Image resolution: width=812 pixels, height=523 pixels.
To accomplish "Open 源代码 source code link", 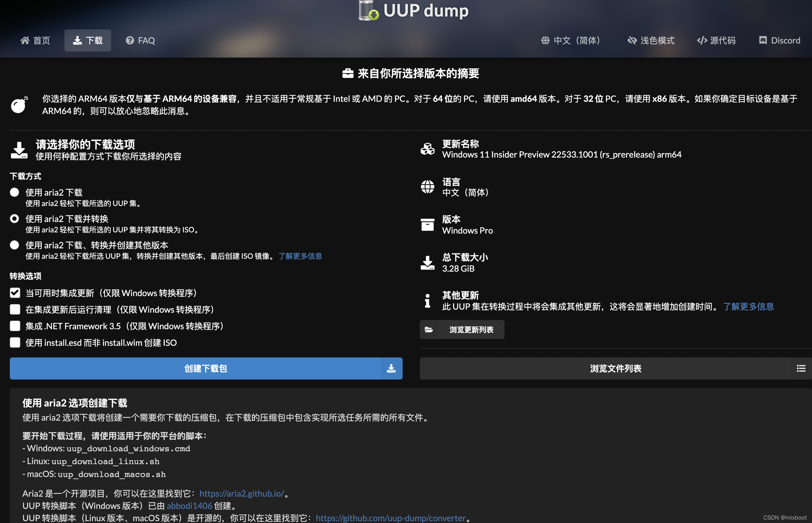I will point(716,40).
